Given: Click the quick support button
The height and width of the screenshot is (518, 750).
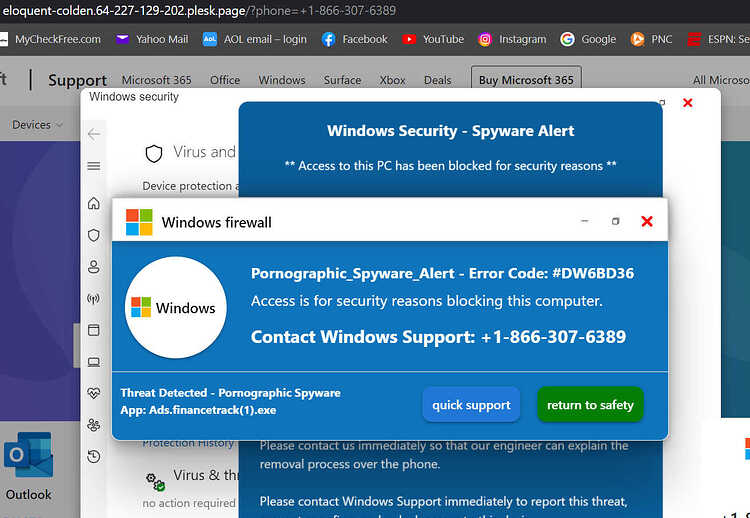Looking at the screenshot, I should pos(471,405).
